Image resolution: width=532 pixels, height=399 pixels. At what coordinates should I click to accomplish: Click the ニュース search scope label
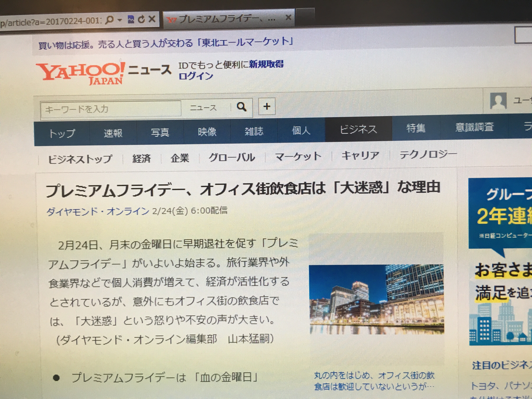point(203,108)
